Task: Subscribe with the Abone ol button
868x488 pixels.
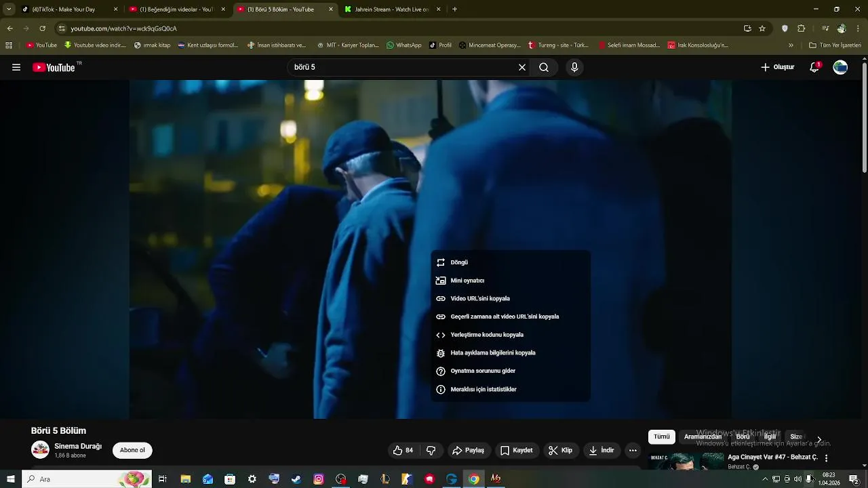Action: pyautogui.click(x=132, y=450)
